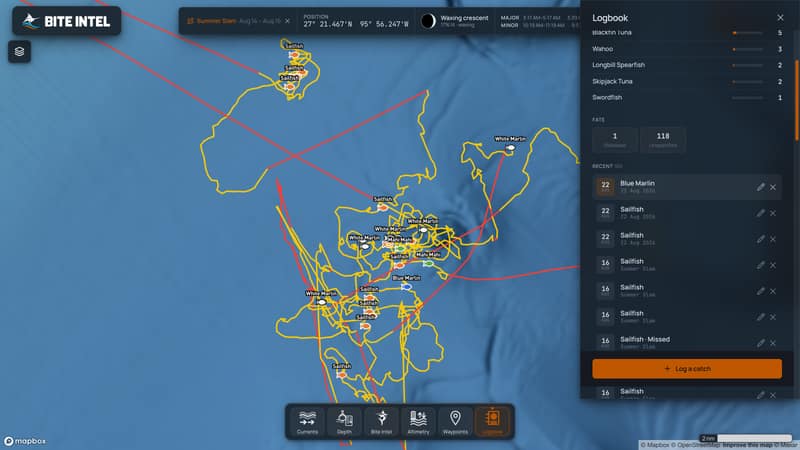Select the Skipjack Tuna species row

(x=687, y=82)
